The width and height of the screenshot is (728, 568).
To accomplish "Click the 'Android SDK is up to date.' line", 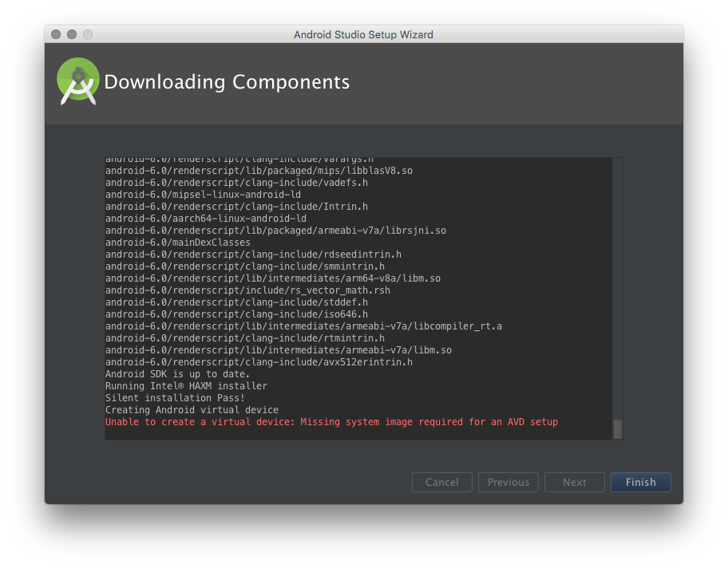I will click(x=177, y=374).
